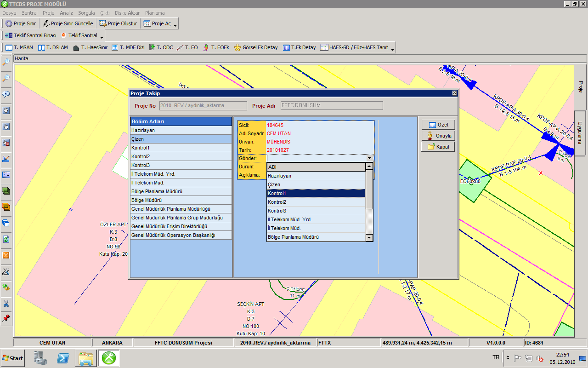588x368 pixels.
Task: Open the Planlama menu
Action: tap(155, 13)
